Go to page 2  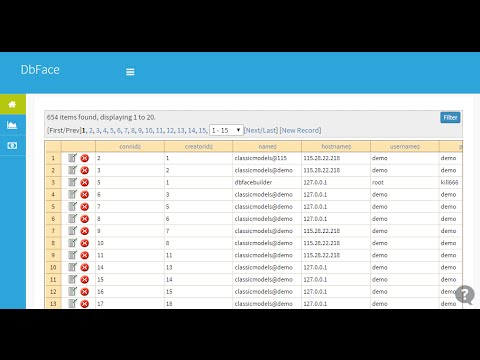[91, 130]
